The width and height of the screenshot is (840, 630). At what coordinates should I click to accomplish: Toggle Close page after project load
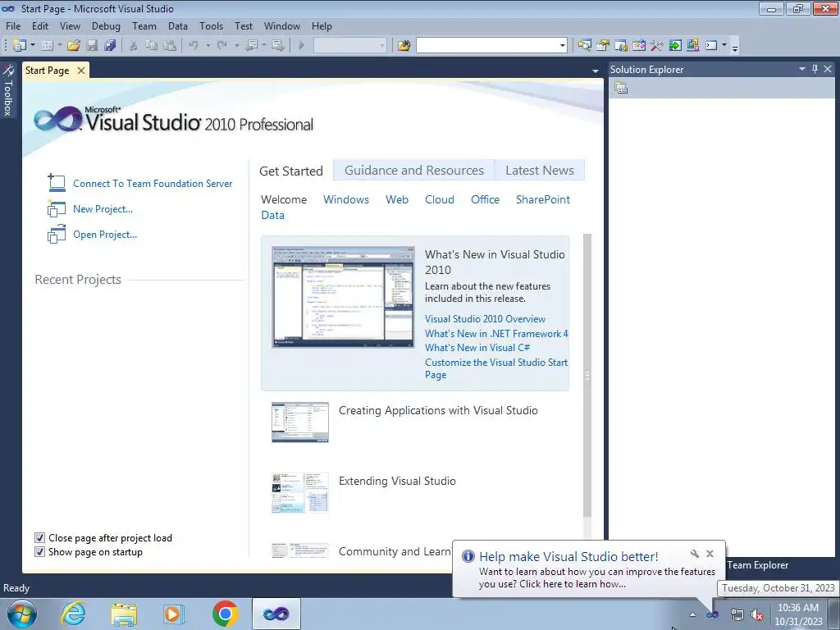coord(39,538)
